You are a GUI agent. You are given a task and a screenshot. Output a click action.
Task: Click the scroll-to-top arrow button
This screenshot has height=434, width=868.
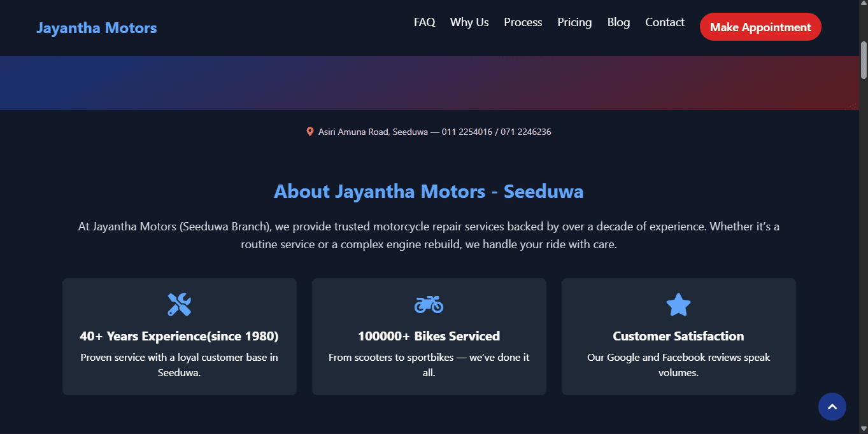tap(832, 407)
